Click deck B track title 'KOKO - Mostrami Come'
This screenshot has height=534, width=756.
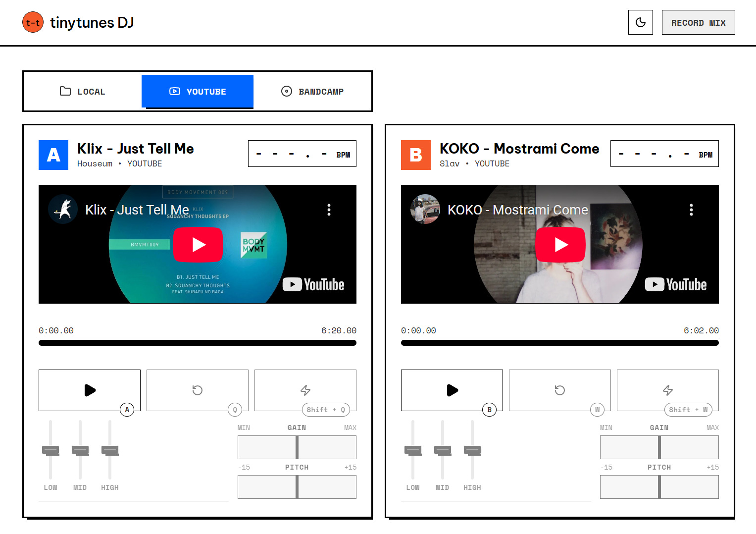click(519, 149)
